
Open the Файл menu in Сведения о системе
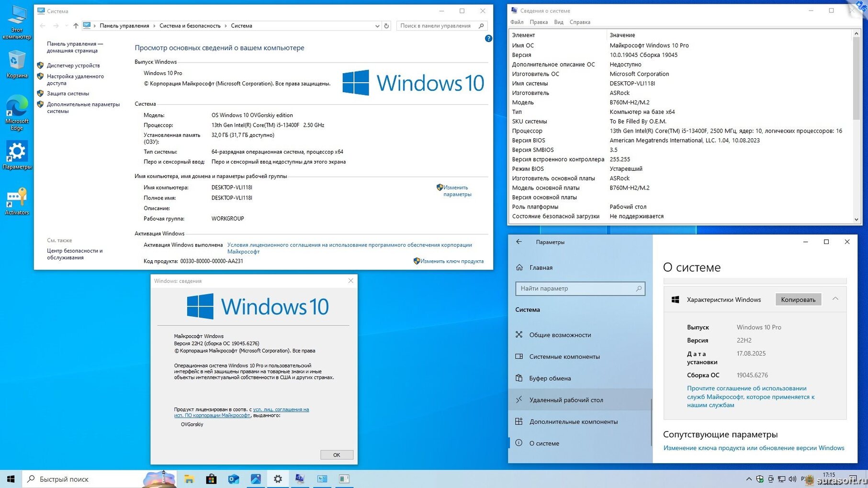click(x=517, y=22)
